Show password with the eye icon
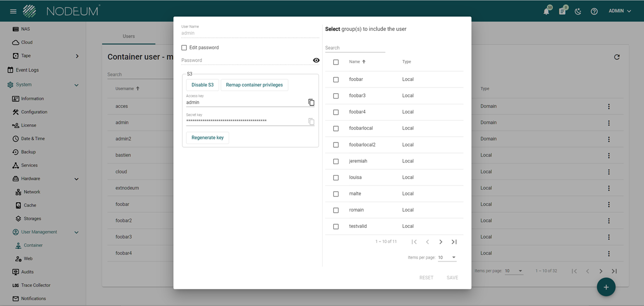 [316, 60]
